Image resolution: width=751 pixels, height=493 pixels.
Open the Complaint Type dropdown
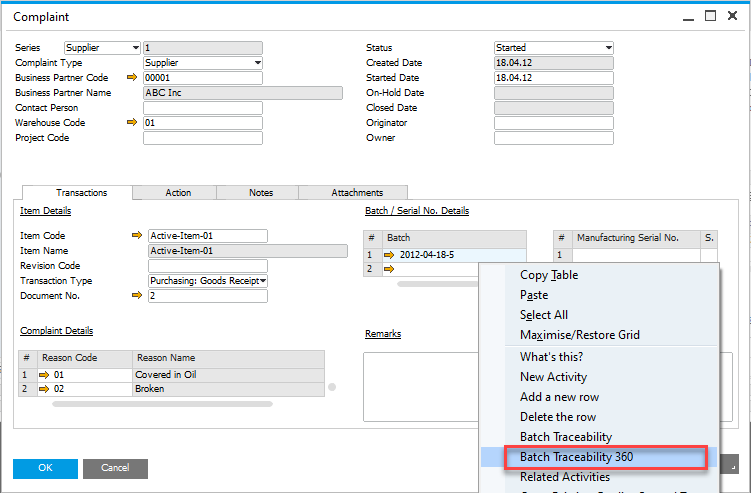coord(257,63)
